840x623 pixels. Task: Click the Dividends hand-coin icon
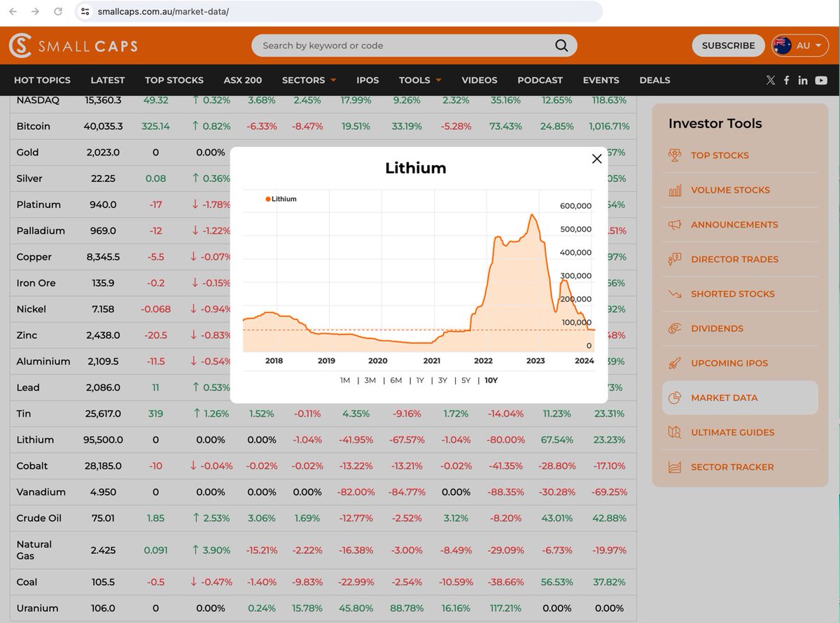(675, 328)
